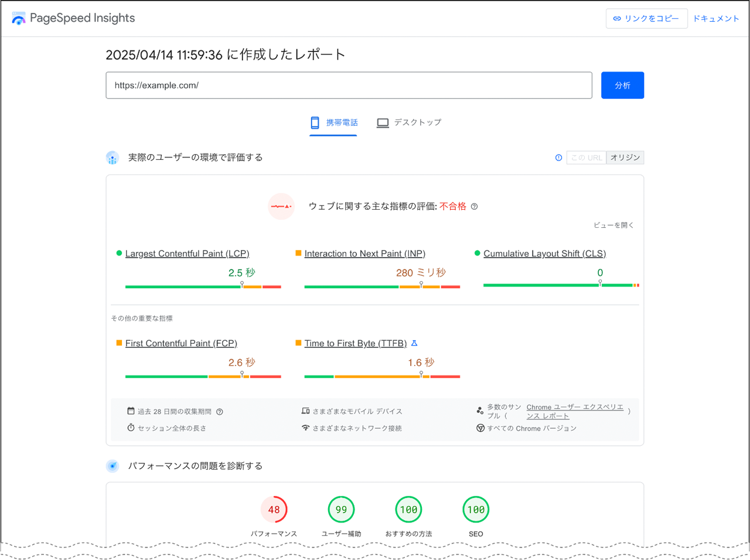Open First Contentful Paint (FCP) link

tap(181, 343)
